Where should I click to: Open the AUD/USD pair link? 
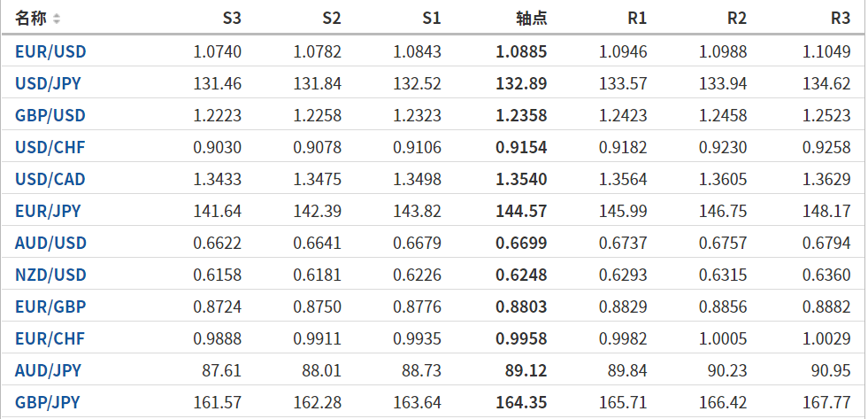coord(50,243)
